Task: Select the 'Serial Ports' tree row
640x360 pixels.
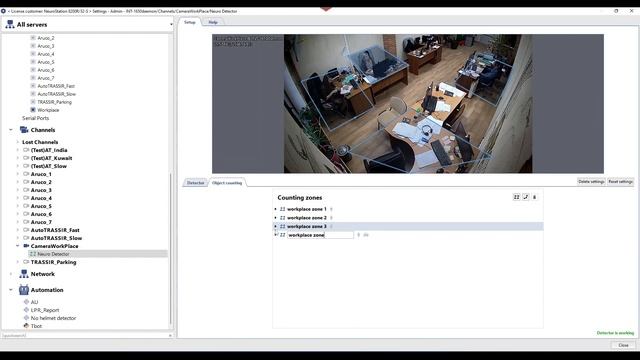Action: [36, 118]
